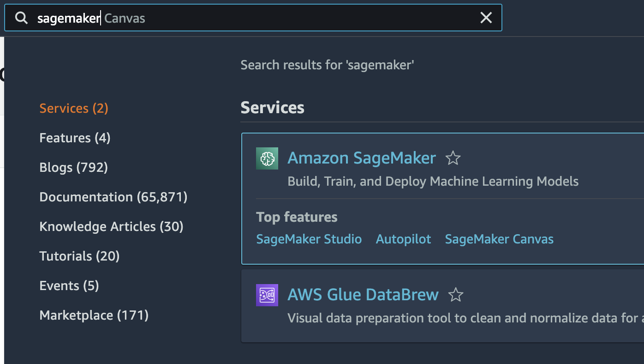The height and width of the screenshot is (364, 644).
Task: Star the AWS Glue DataBrew service
Action: coord(456,295)
